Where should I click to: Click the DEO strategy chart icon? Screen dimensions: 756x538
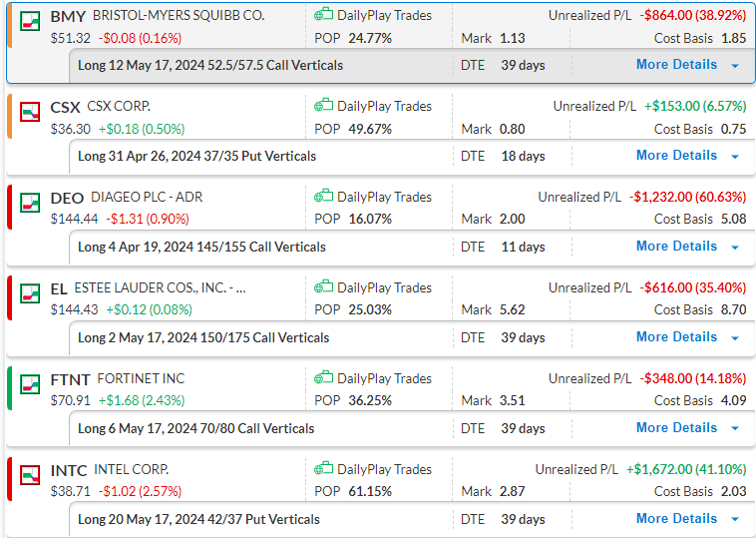30,203
